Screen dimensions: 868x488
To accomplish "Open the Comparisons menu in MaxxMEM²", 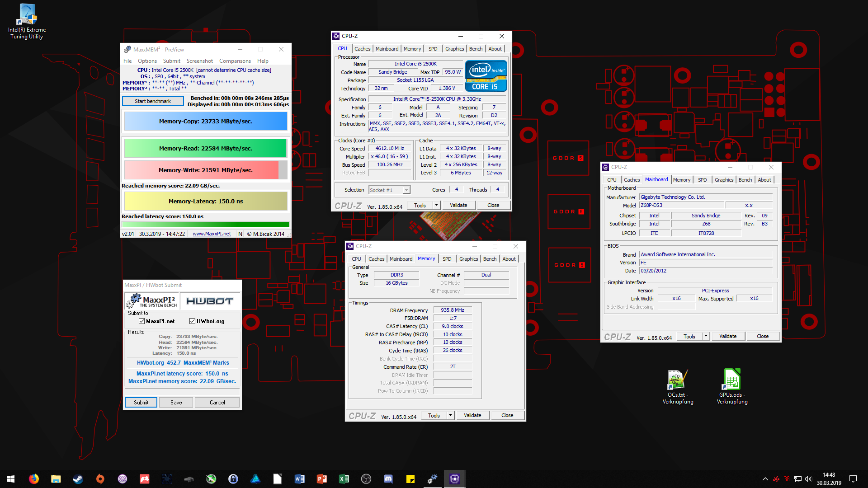I will pos(235,61).
